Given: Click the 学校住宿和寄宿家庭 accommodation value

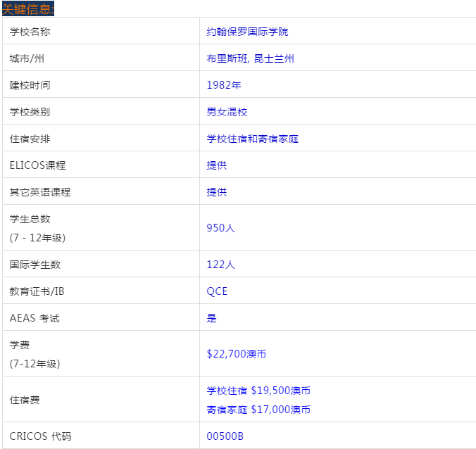Looking at the screenshot, I should 252,139.
